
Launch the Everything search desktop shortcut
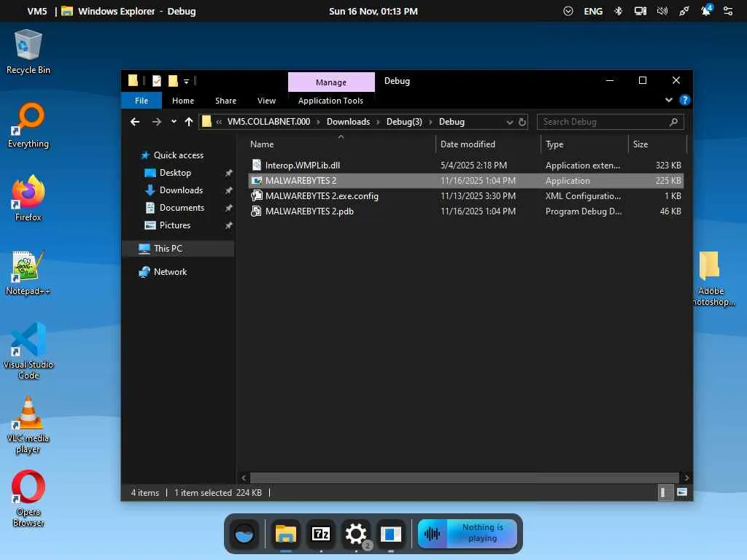click(x=28, y=125)
